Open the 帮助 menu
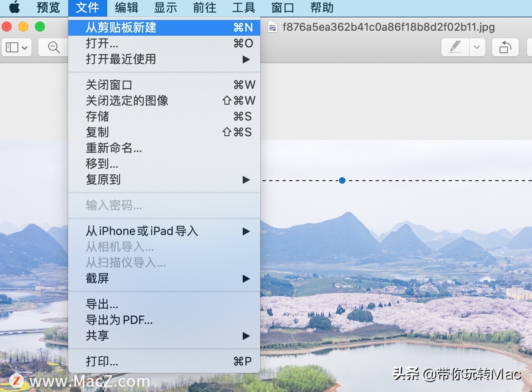532x392 pixels. coord(321,7)
